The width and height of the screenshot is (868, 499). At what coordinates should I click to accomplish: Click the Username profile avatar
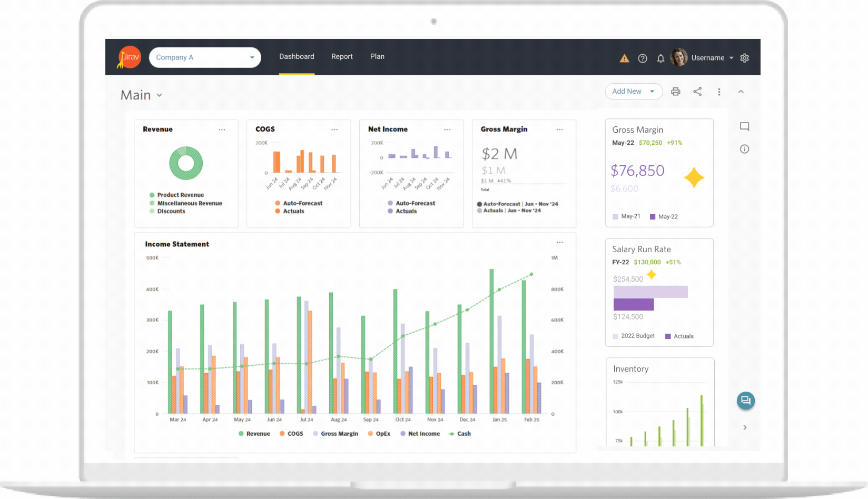[679, 57]
